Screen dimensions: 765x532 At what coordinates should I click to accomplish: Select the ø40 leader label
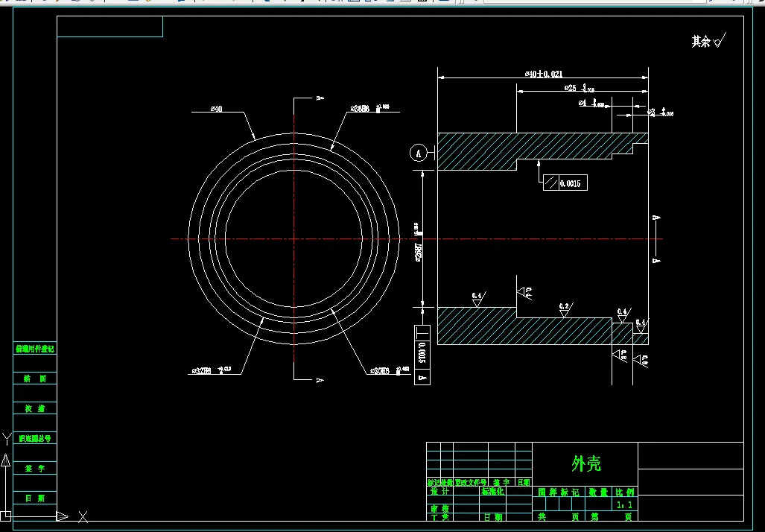click(x=217, y=108)
